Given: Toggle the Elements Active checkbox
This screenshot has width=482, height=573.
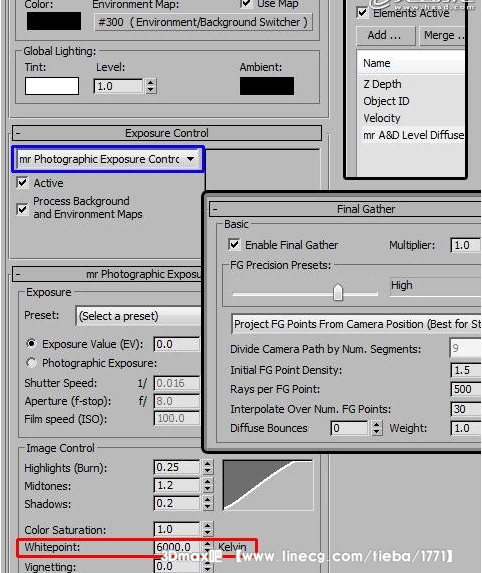Looking at the screenshot, I should pos(362,13).
